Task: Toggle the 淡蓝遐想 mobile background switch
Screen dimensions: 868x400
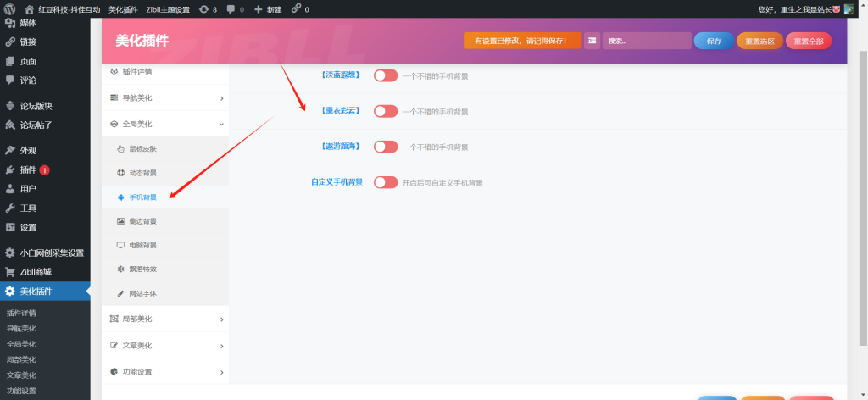Action: [x=386, y=75]
